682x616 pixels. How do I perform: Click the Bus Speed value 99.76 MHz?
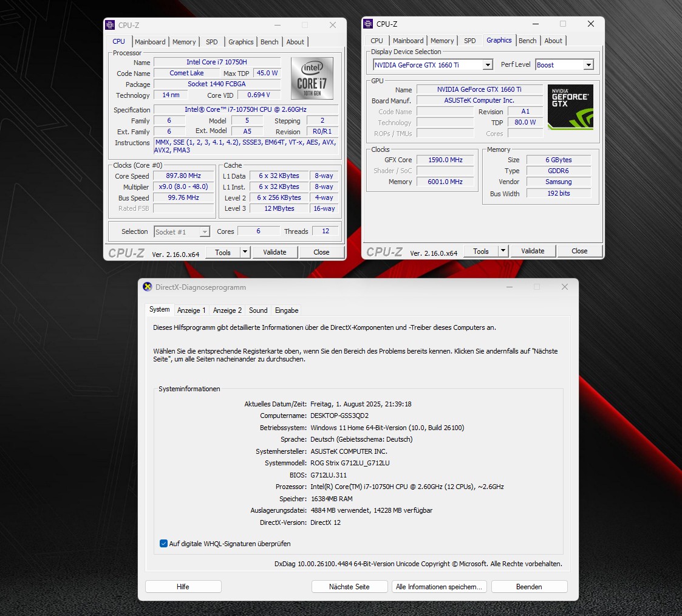pyautogui.click(x=183, y=197)
